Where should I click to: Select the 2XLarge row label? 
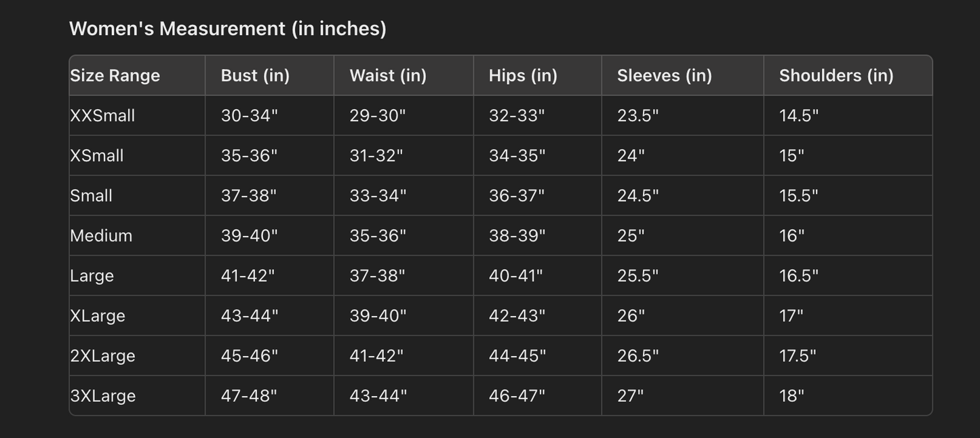(x=103, y=356)
